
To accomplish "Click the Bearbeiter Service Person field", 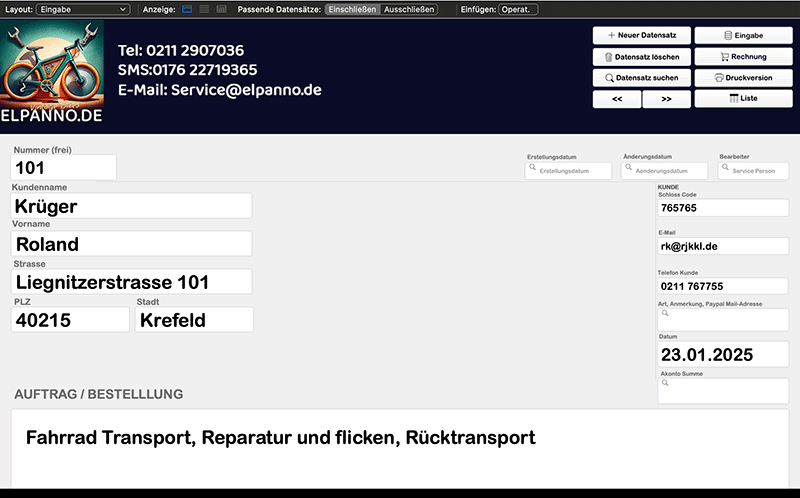I will point(753,171).
